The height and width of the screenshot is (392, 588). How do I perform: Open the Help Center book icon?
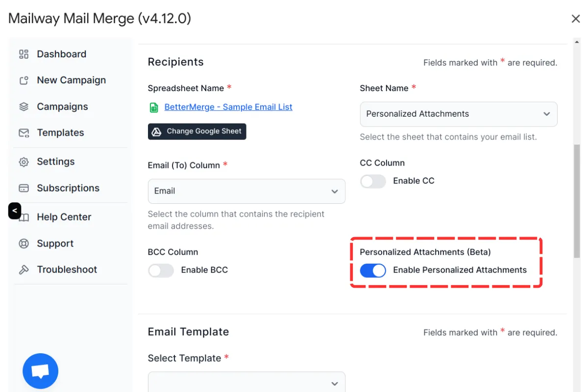pyautogui.click(x=24, y=217)
